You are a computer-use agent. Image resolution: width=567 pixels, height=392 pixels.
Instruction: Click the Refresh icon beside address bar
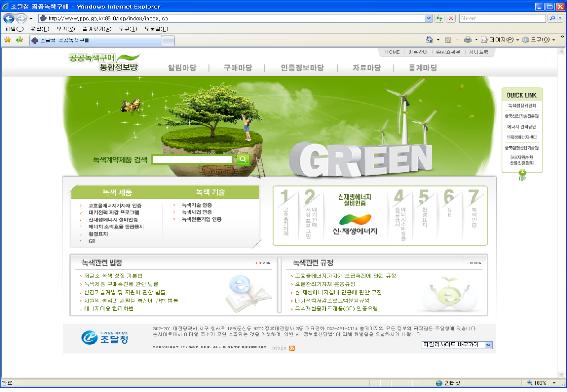click(x=439, y=18)
